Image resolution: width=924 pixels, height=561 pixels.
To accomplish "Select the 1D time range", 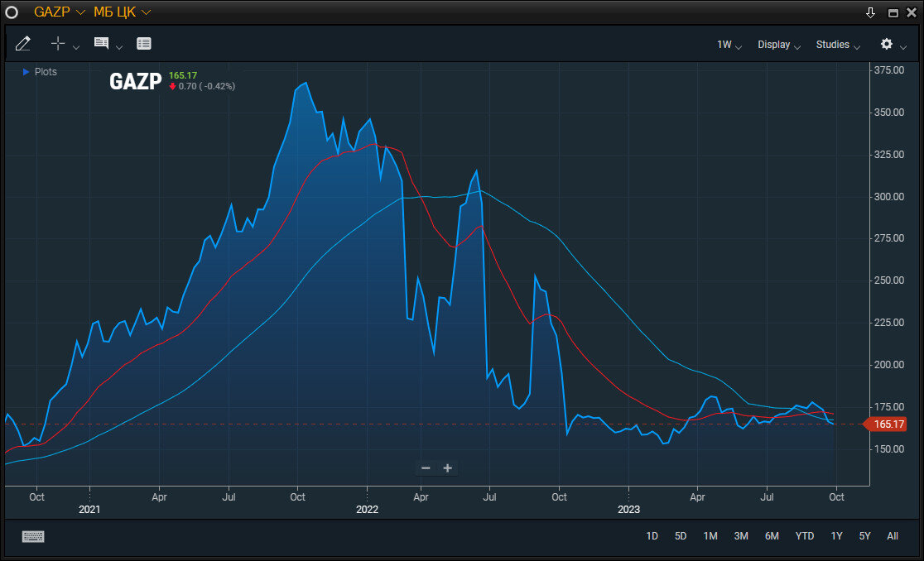I will [652, 536].
